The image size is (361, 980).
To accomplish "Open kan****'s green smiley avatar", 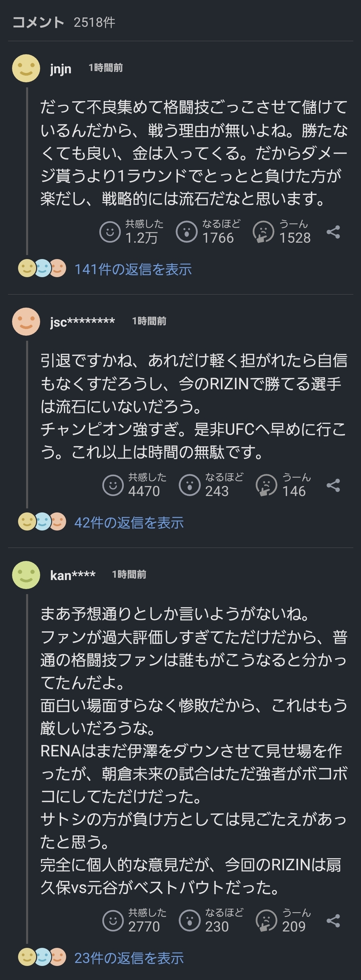I will click(26, 575).
